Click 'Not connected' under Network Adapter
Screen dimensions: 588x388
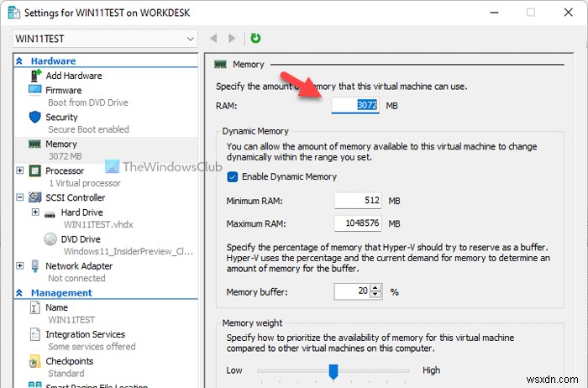pyautogui.click(x=76, y=278)
